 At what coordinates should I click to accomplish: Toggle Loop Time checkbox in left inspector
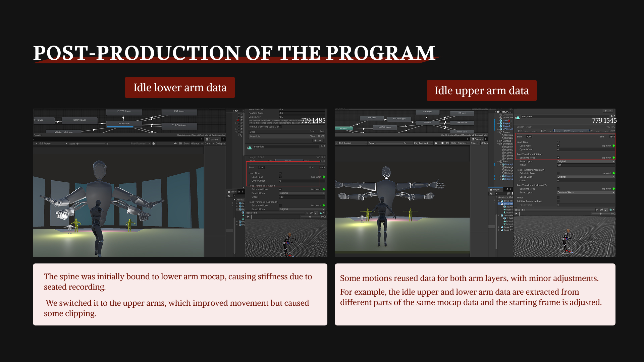click(x=280, y=173)
